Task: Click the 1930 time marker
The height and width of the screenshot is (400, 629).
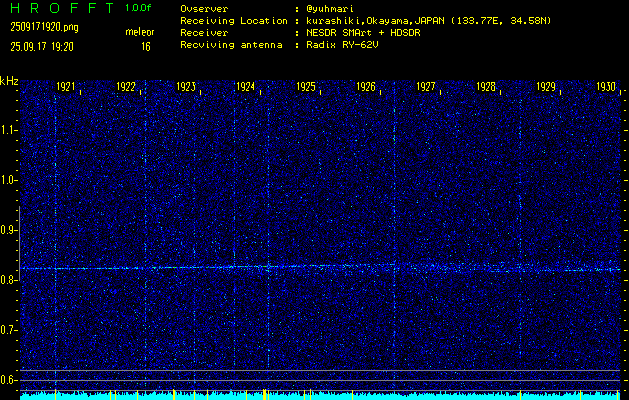Action: (606, 87)
